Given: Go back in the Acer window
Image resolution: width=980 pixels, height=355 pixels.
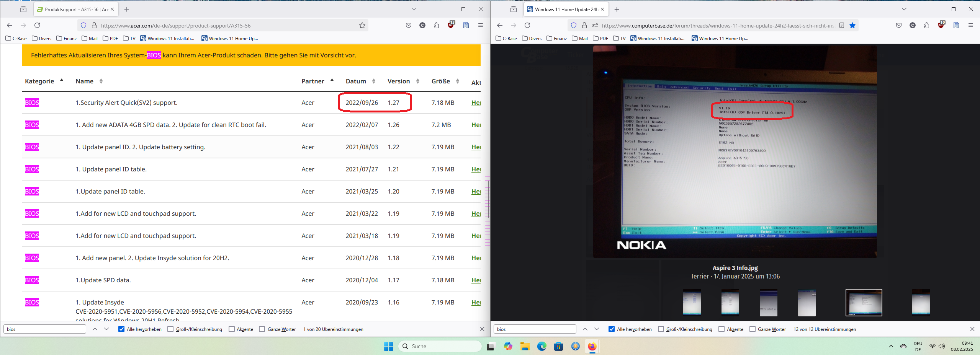Looking at the screenshot, I should (x=10, y=25).
